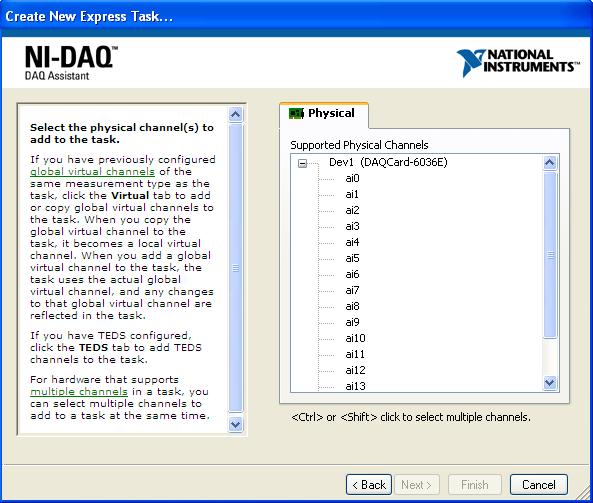Select channel ai0
The image size is (593, 503).
tap(352, 178)
